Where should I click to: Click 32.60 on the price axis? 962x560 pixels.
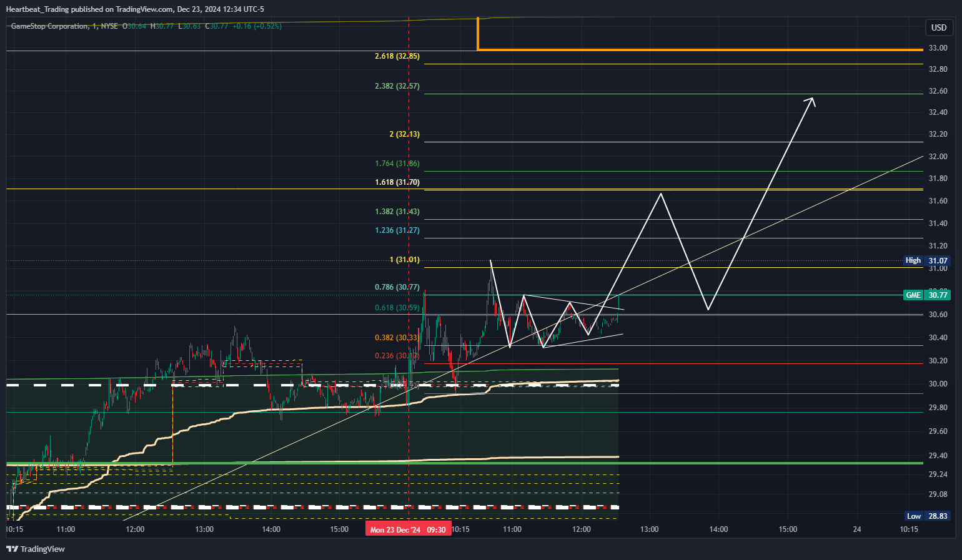938,91
